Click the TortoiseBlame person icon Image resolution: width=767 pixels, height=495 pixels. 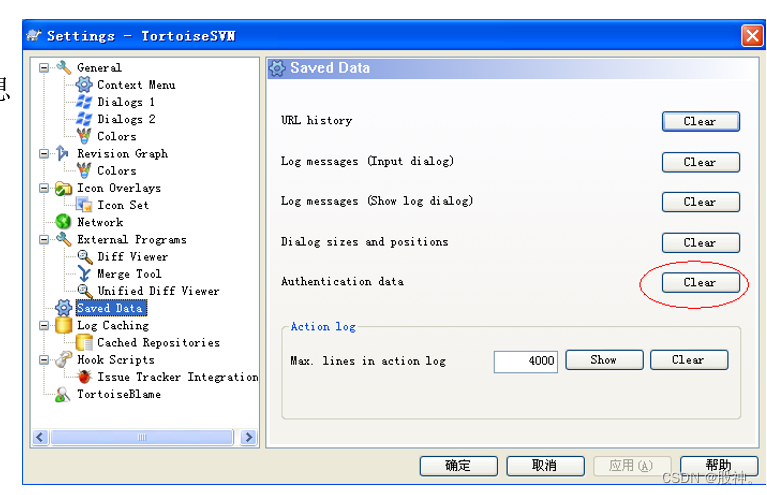point(62,394)
